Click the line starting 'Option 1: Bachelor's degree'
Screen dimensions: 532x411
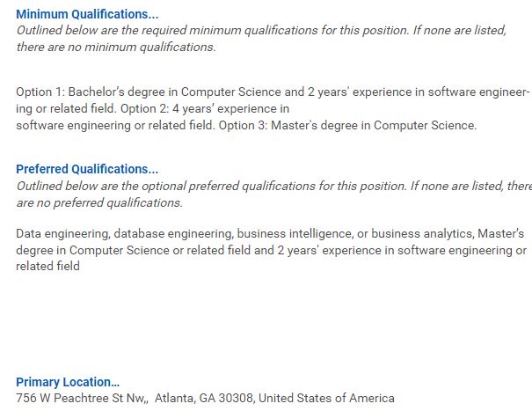273,92
